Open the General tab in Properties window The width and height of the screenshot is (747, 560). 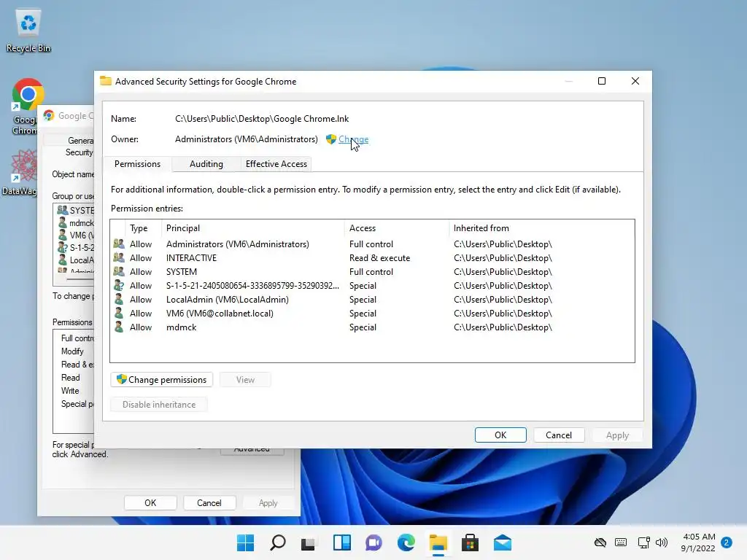80,141
